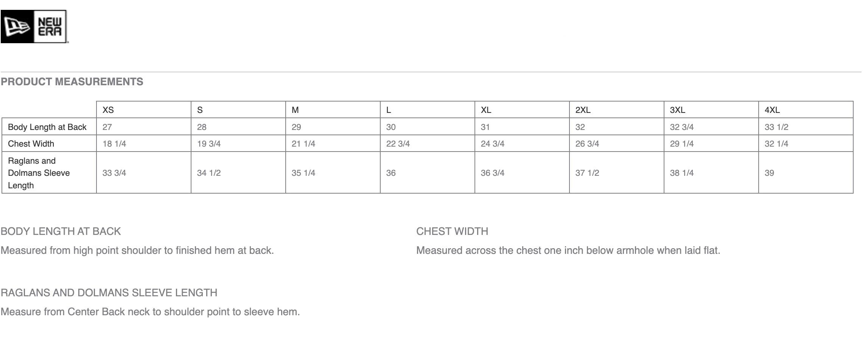Click the 3XL chest width value 29 1/4
The height and width of the screenshot is (341, 868).
point(681,144)
